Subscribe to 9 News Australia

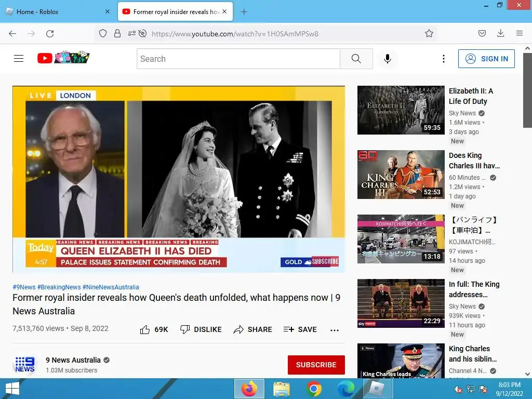316,365
